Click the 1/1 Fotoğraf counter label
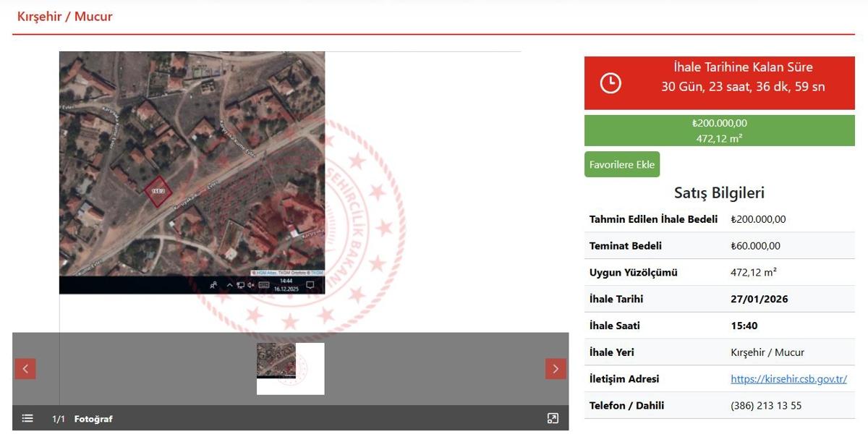868x437 pixels. (x=82, y=419)
